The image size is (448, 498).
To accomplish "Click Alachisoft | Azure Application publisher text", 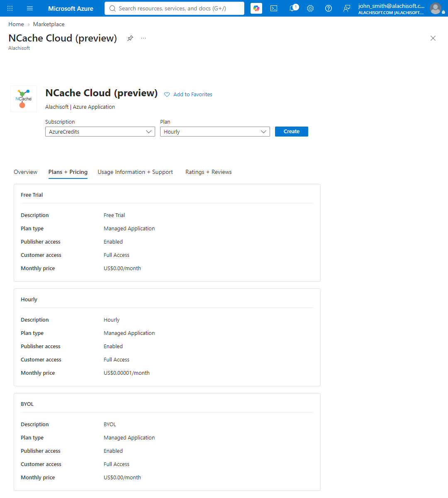I will click(80, 107).
